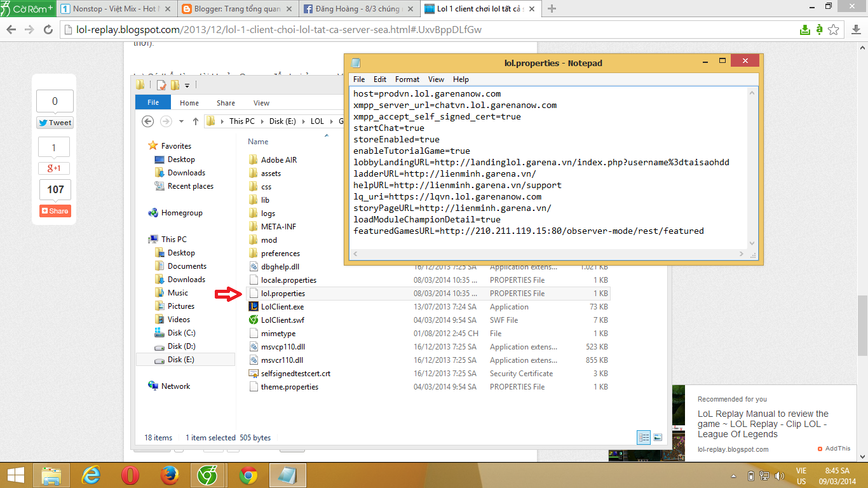Viewport: 868px width, 488px height.
Task: Expand This PC breadcrumb arrow
Action: click(262, 121)
